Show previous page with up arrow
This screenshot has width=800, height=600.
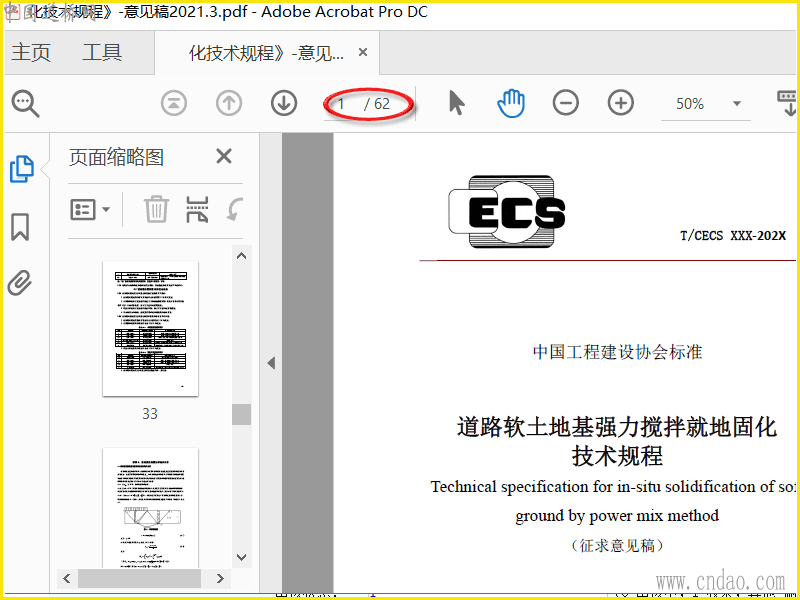229,104
